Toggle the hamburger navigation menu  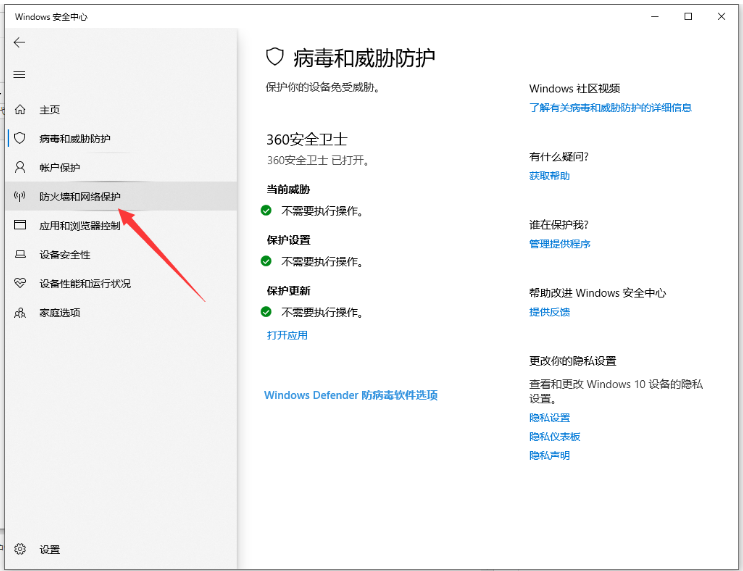pyautogui.click(x=19, y=75)
